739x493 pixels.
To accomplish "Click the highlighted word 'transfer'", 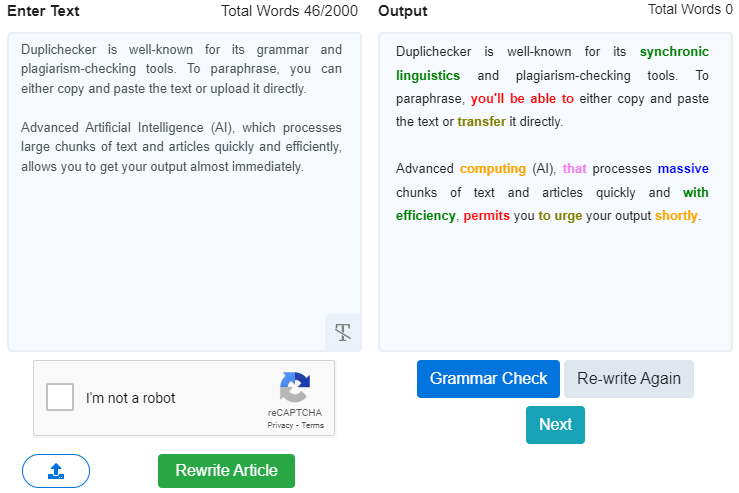I will tap(481, 122).
